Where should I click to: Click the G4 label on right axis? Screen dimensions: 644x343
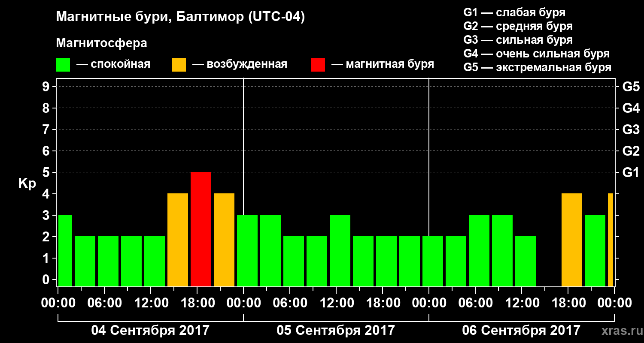click(x=631, y=108)
